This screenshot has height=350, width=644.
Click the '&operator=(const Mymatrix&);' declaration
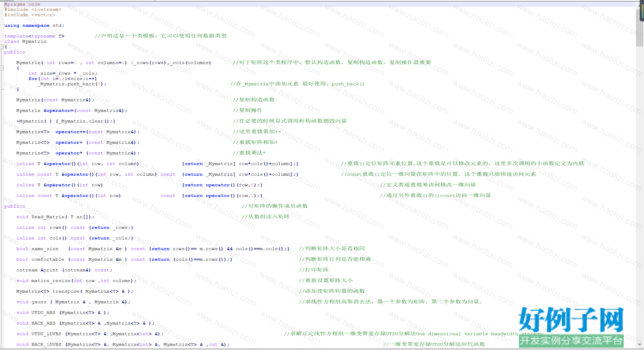(x=85, y=111)
